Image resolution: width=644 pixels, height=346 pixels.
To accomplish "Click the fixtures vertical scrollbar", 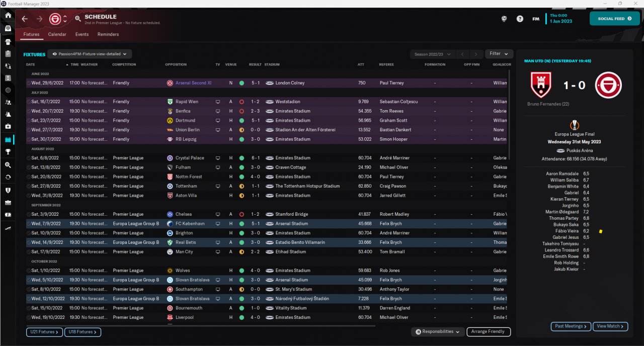I will (x=509, y=114).
